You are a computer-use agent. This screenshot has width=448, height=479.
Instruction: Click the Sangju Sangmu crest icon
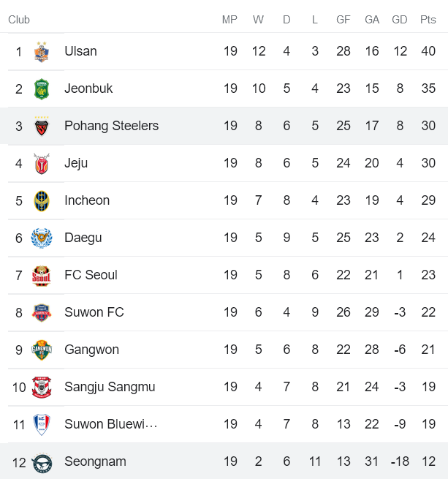42,388
